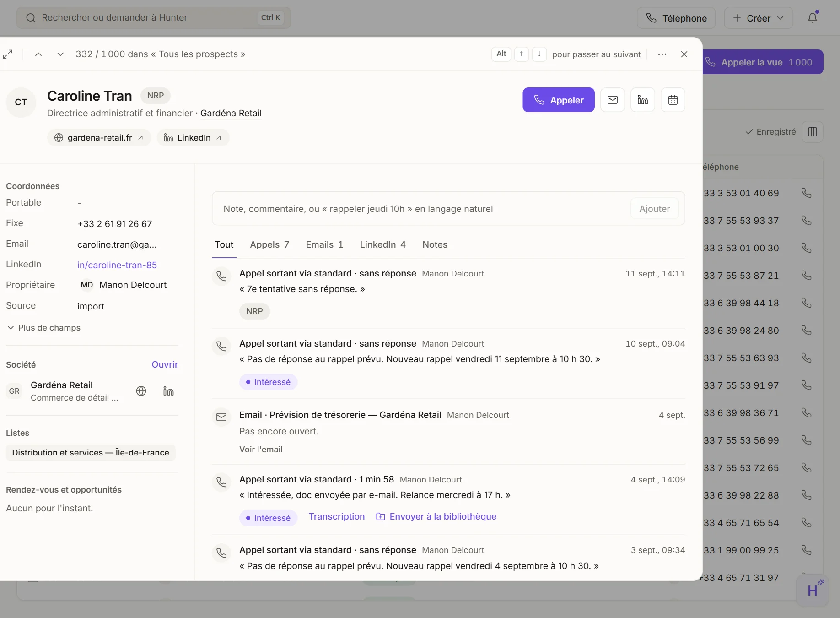The height and width of the screenshot is (618, 840).
Task: Call number 33 7 55 53 63 93 phone icon
Action: 807,358
